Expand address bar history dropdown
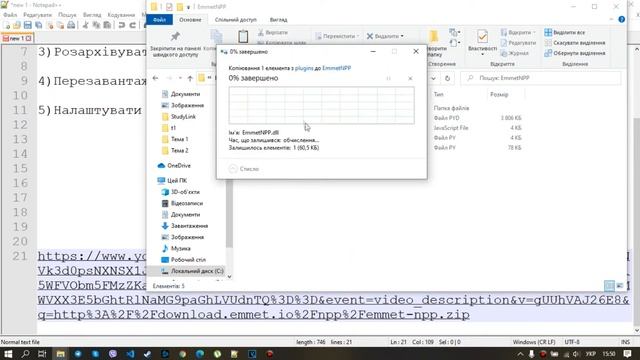Viewport: 640px width, 360px height. click(x=433, y=78)
